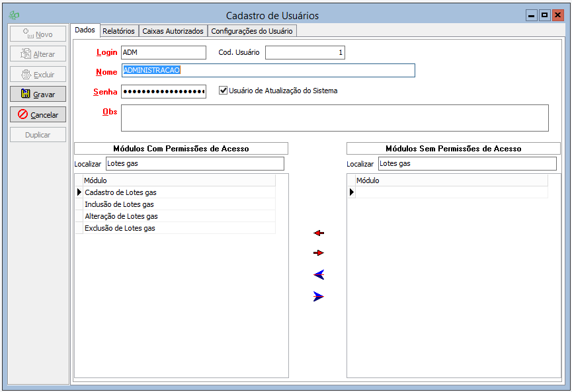Select Alteração de Lotes gas row
572x392 pixels.
pos(122,216)
